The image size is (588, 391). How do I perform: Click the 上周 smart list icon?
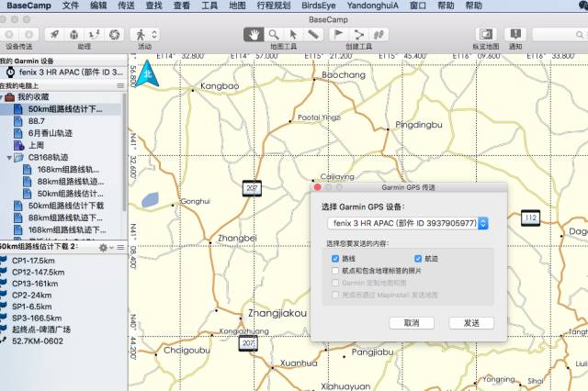pos(18,145)
